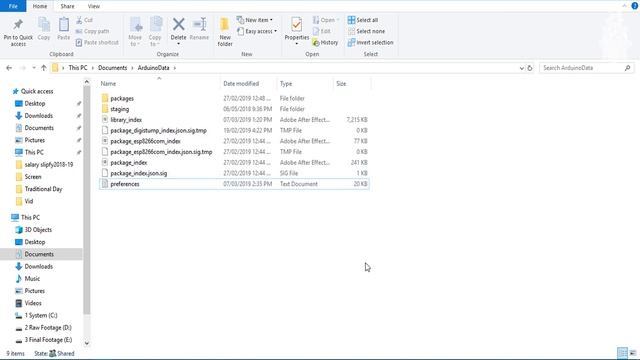
Task: Go up one folder level
Action: tap(44, 68)
